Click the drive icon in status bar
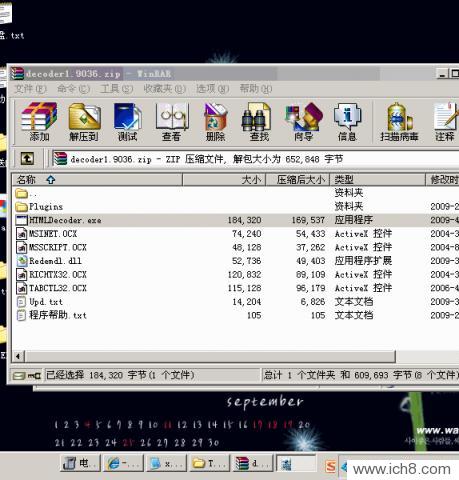Screen dimensions: 459x480 [20, 376]
